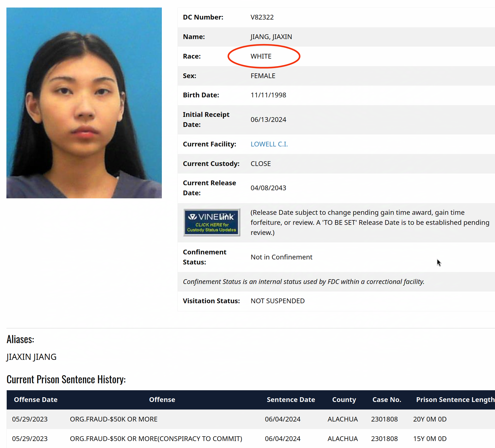Click the Sentence Date column header
Image resolution: width=495 pixels, height=448 pixels.
(291, 400)
